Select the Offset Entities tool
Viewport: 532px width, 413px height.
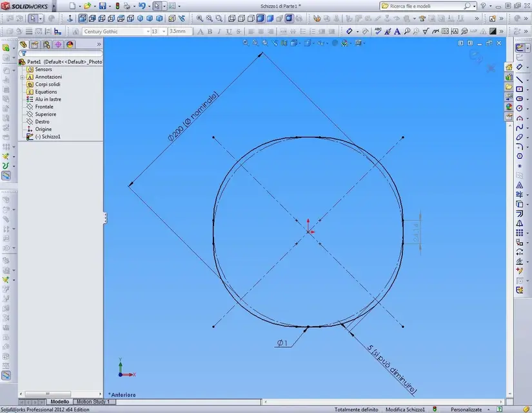click(520, 214)
